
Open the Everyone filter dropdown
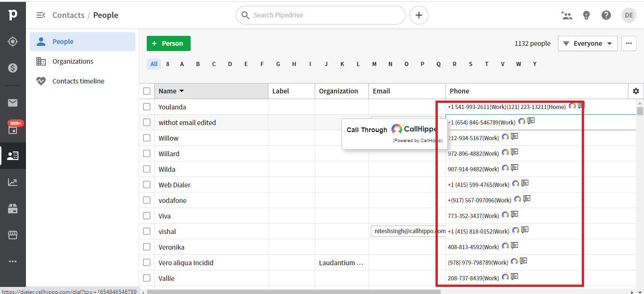point(588,43)
